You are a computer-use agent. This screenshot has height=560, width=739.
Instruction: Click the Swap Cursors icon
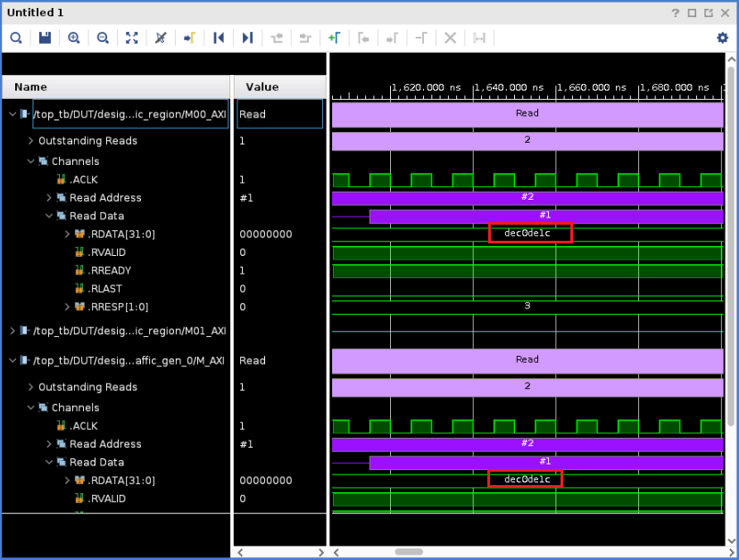[421, 37]
